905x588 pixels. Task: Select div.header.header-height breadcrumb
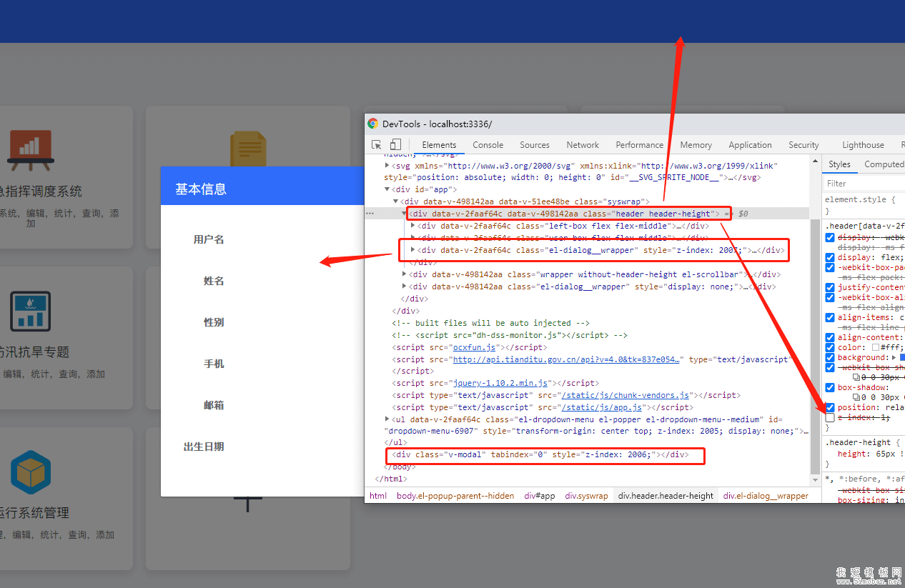pyautogui.click(x=666, y=495)
